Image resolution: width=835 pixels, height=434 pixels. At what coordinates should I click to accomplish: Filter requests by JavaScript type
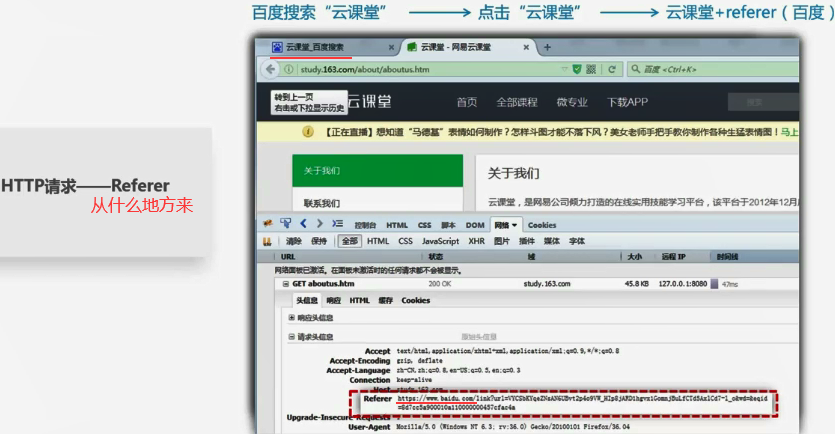click(440, 241)
